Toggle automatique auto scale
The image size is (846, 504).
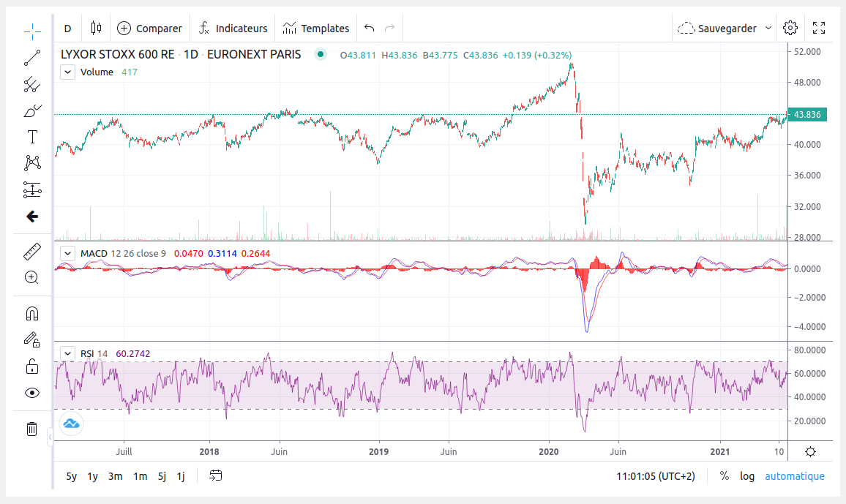(x=795, y=476)
